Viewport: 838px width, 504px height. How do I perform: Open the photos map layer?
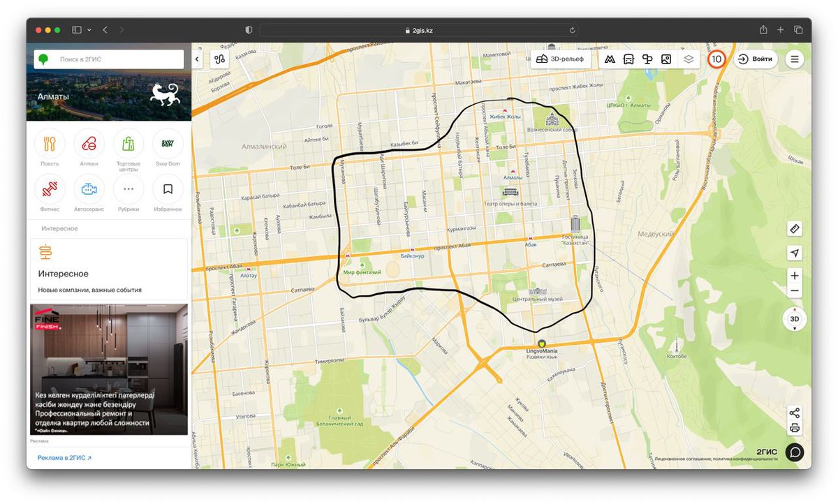pos(666,59)
